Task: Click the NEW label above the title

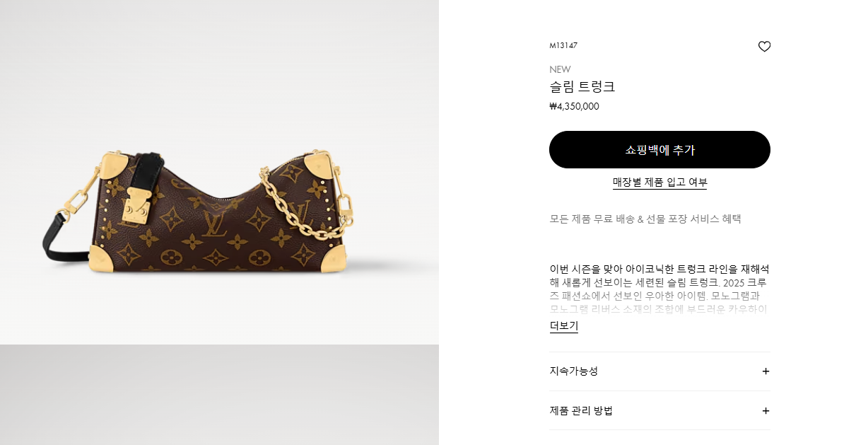Action: coord(560,69)
